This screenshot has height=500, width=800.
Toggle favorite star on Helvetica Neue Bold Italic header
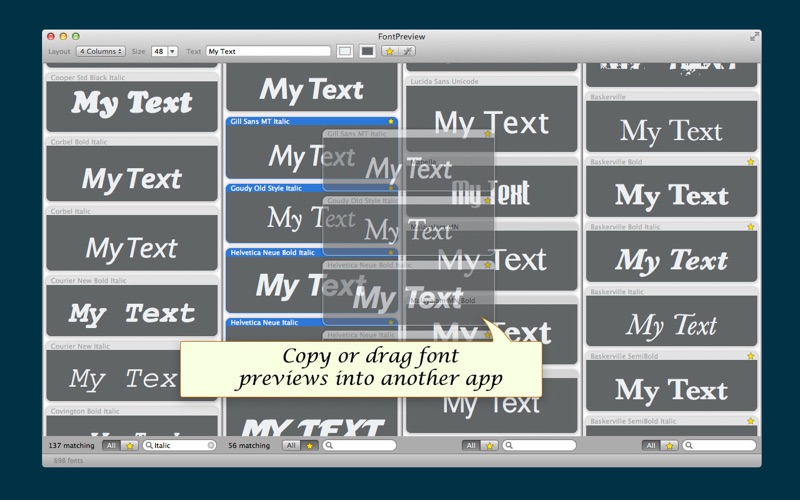click(391, 253)
